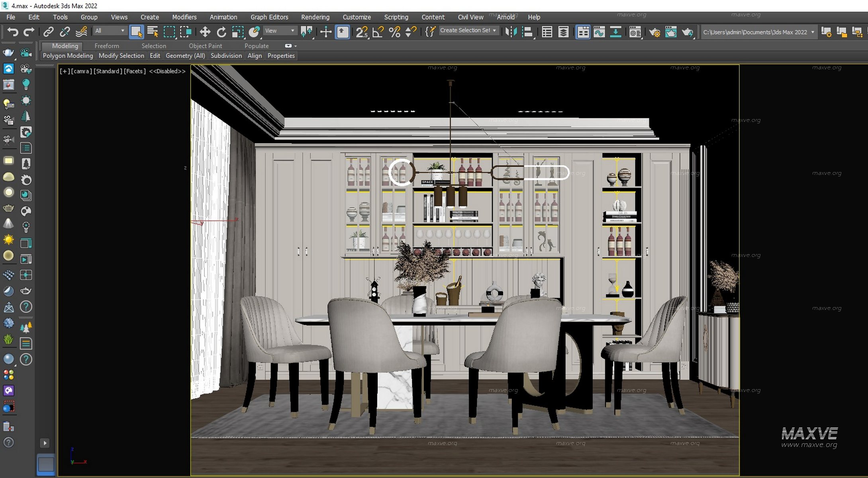Click the Undo arrow icon
This screenshot has width=868, height=478.
point(12,32)
